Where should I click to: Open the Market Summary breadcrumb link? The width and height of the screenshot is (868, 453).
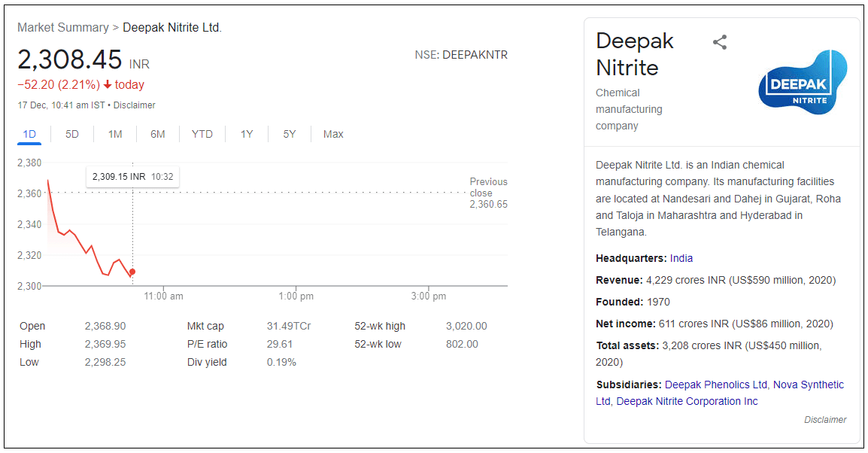point(63,28)
